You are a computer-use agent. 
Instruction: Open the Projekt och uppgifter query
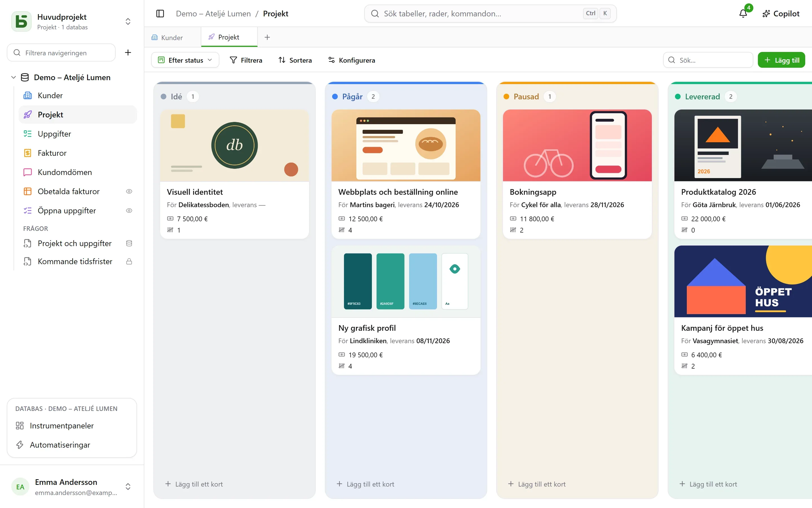coord(78,243)
